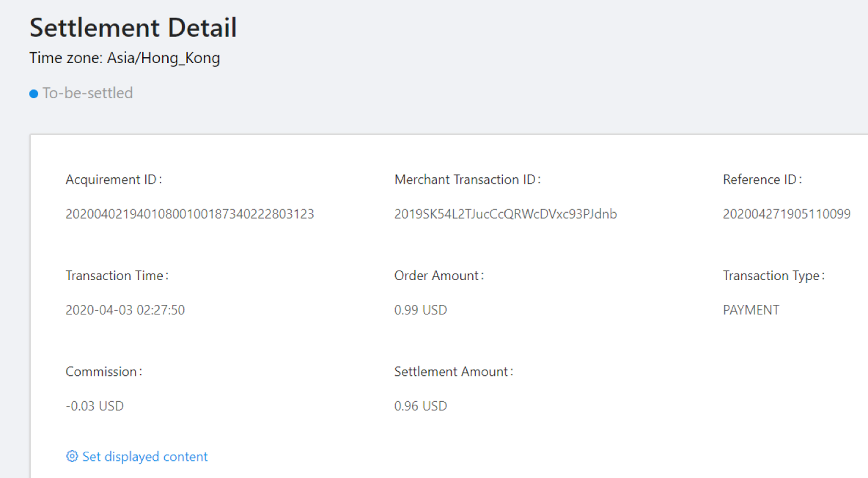Image resolution: width=868 pixels, height=478 pixels.
Task: Click the gear icon beside Set displayed content
Action: click(x=72, y=456)
